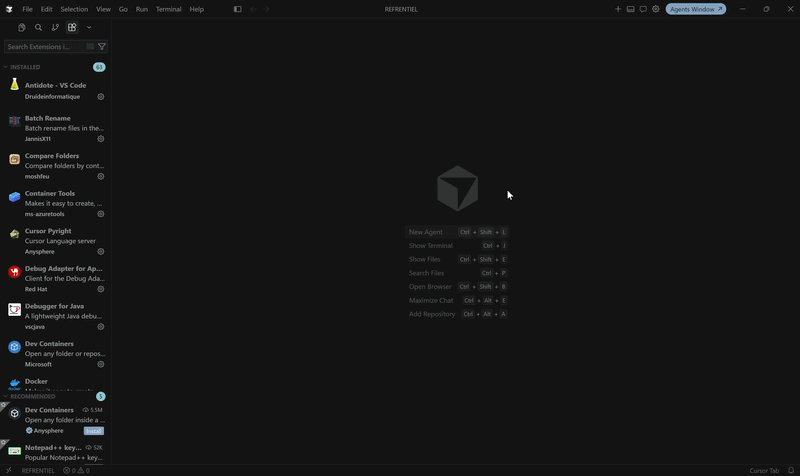800x476 pixels.
Task: Toggle the bottom panel icon in title bar
Action: (x=631, y=9)
